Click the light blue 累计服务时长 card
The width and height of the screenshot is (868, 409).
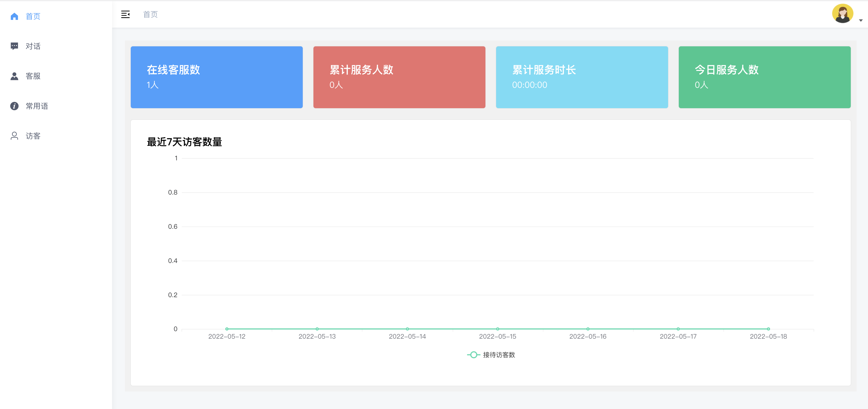point(582,77)
